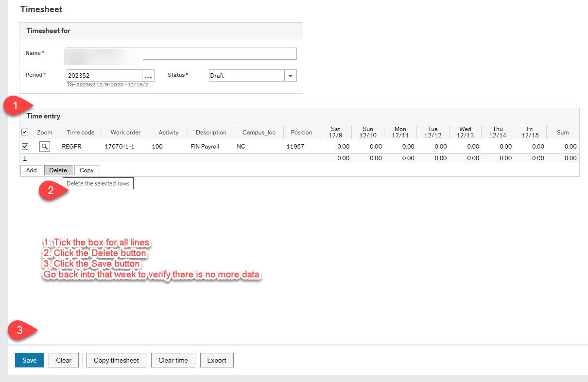Image resolution: width=588 pixels, height=382 pixels.
Task: Click the Clear button next to Save
Action: pyautogui.click(x=64, y=360)
